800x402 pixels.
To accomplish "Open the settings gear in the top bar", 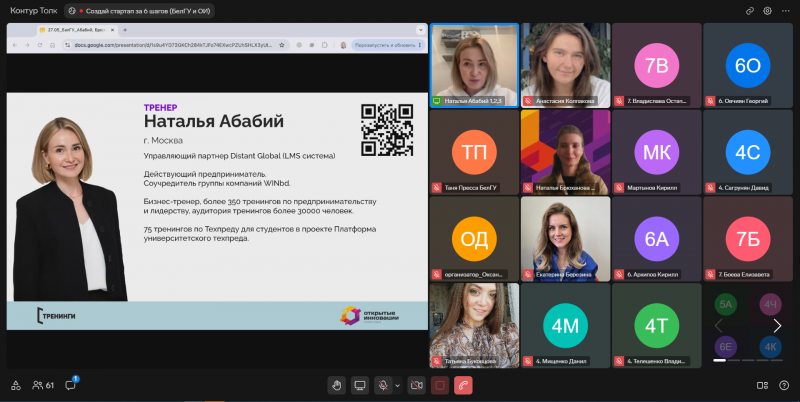I will [x=767, y=11].
